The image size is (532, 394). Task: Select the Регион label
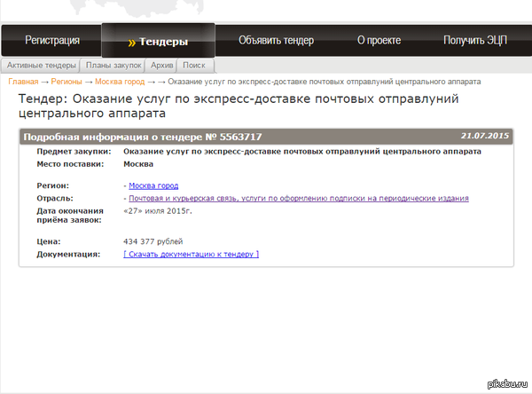click(52, 185)
